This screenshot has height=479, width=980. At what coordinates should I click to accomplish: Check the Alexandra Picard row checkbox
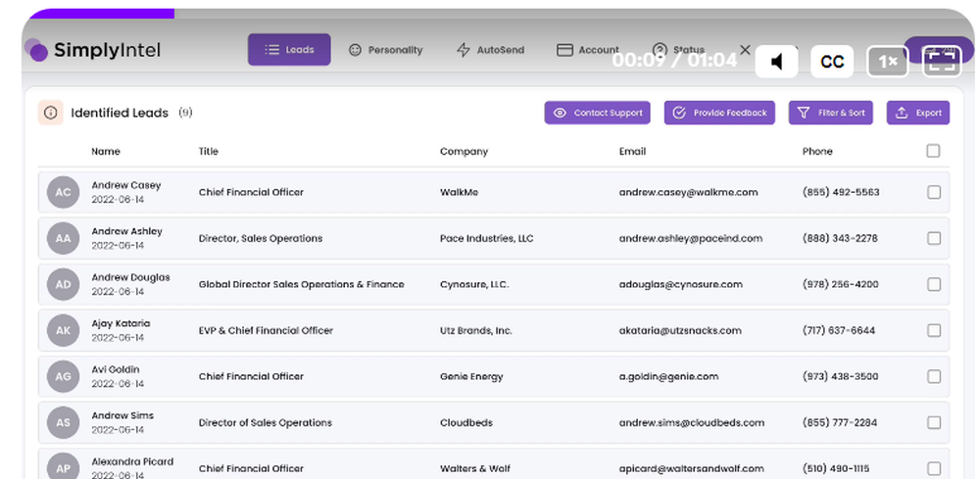pos(934,469)
